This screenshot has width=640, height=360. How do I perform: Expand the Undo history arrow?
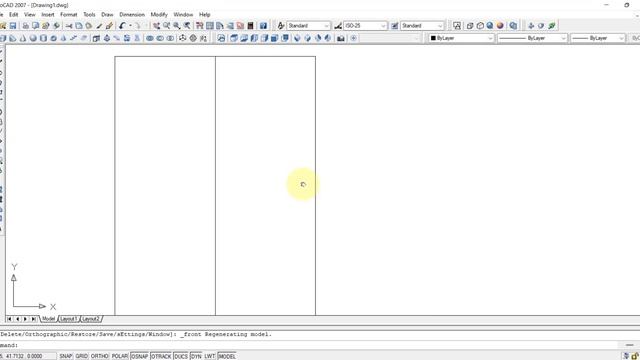click(130, 26)
